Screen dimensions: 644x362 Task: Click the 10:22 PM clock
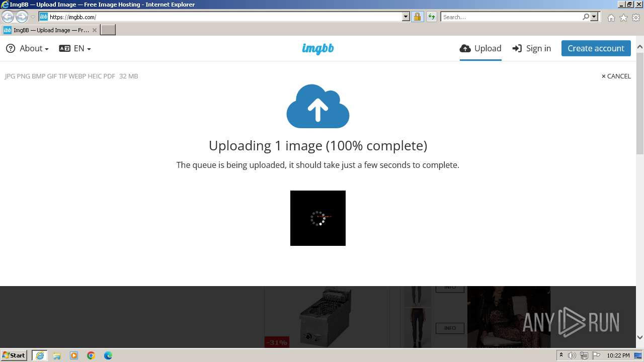click(618, 355)
